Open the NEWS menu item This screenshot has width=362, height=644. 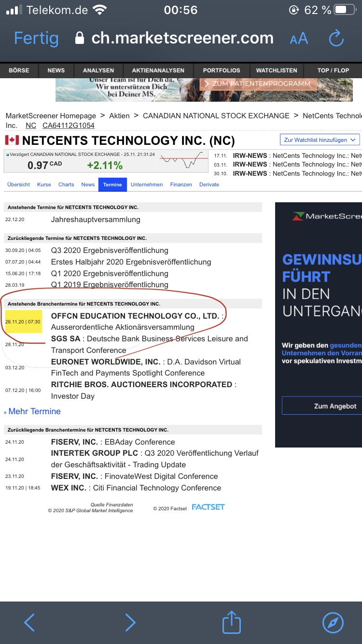pyautogui.click(x=56, y=70)
